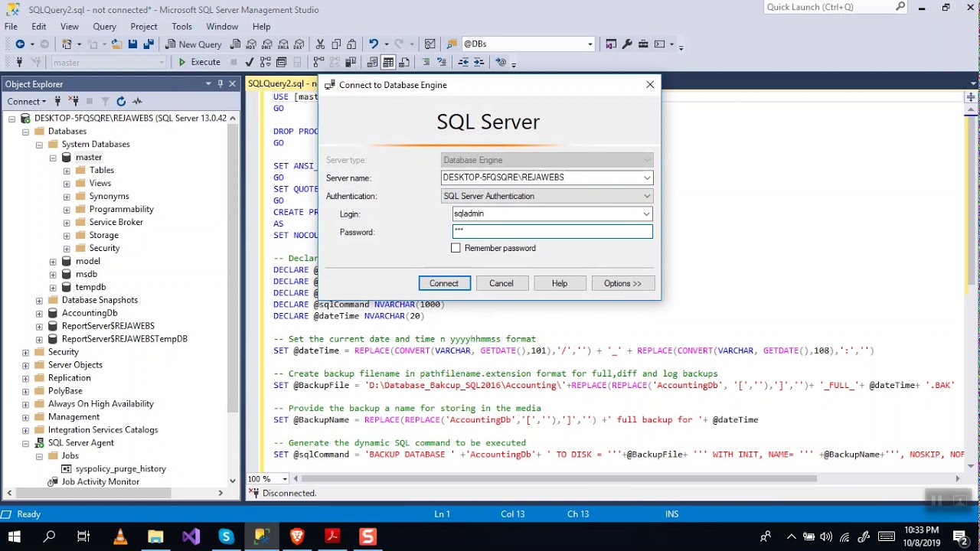Image resolution: width=980 pixels, height=551 pixels.
Task: Click the Open File folder icon
Action: (x=117, y=44)
